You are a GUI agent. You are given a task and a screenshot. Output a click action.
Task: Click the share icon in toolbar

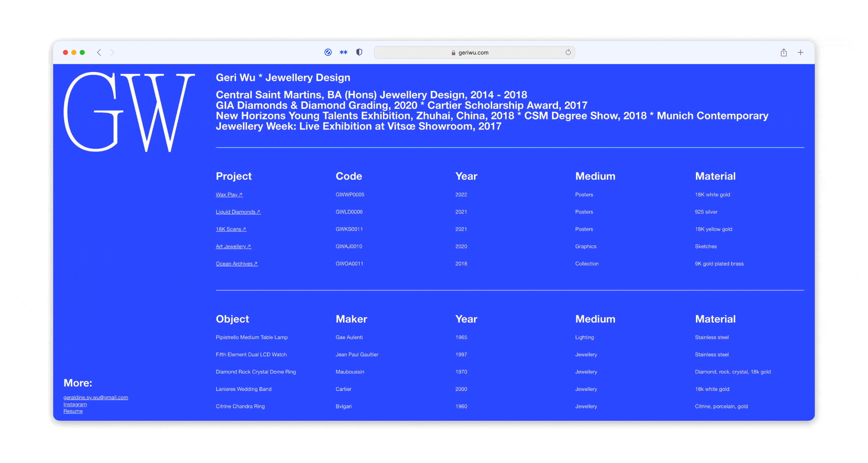pyautogui.click(x=784, y=52)
